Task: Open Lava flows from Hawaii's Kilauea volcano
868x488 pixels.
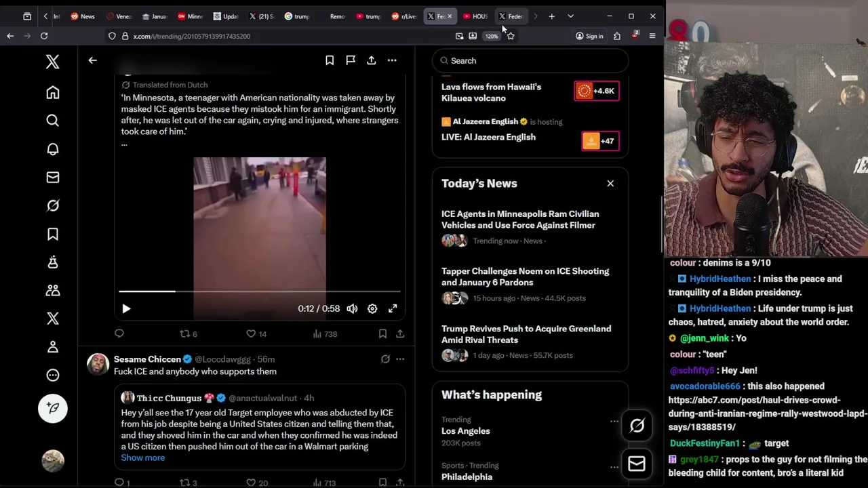Action: [491, 92]
